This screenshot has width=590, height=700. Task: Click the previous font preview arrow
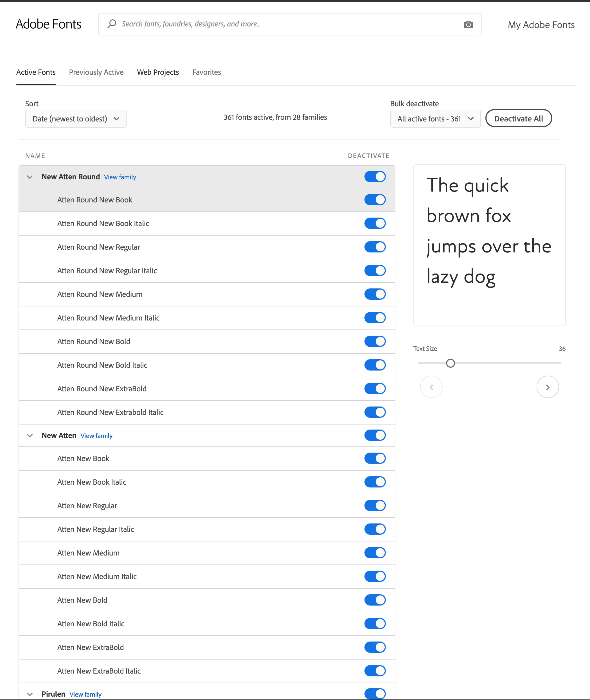(431, 387)
